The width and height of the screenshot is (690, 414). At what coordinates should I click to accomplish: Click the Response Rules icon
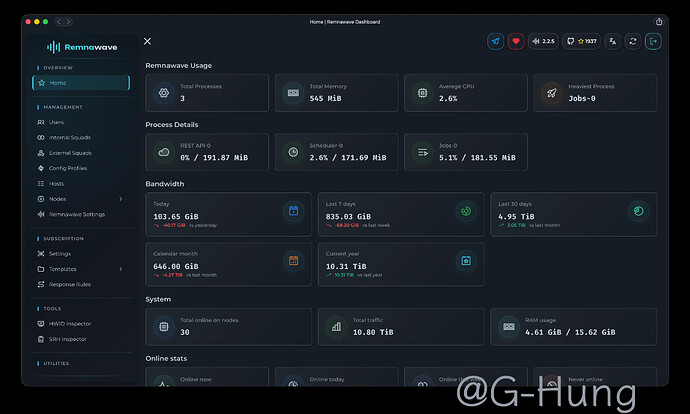(41, 284)
